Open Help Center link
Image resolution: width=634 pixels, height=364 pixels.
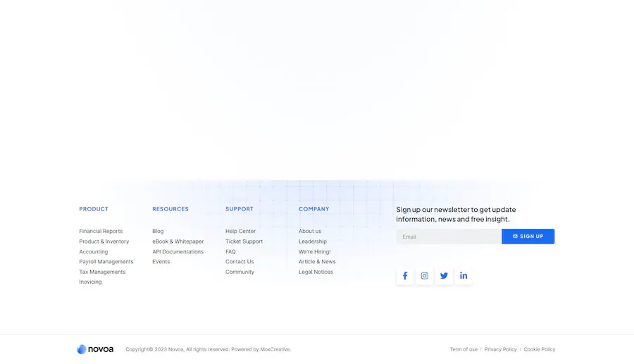[241, 231]
